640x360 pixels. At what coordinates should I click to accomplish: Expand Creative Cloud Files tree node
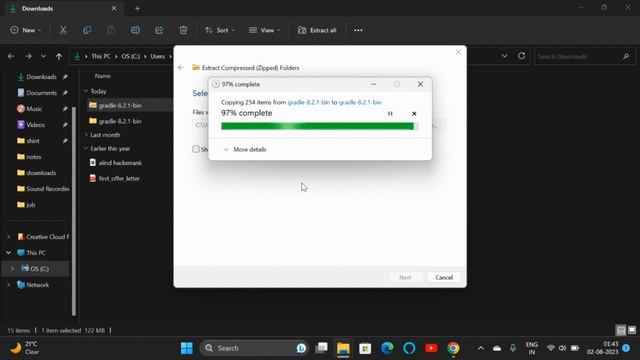(x=8, y=237)
